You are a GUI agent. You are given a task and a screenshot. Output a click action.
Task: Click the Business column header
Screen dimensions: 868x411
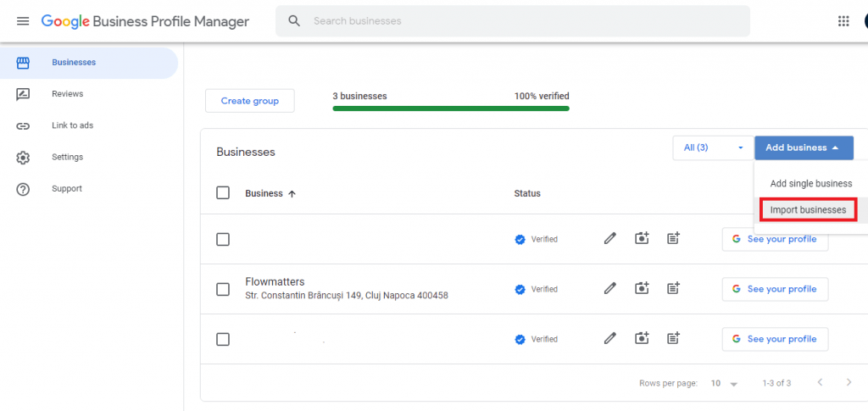pos(264,193)
